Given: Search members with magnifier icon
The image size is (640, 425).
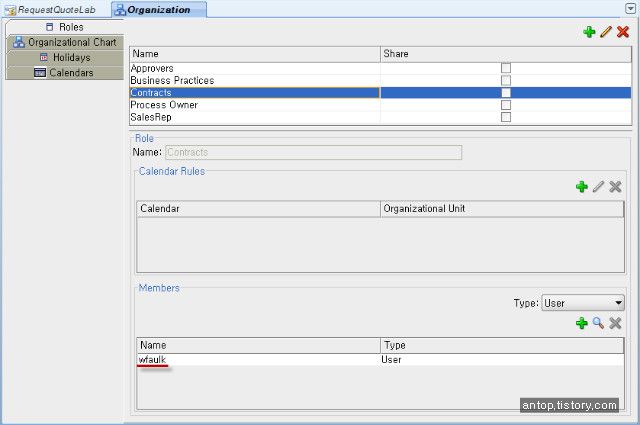Looking at the screenshot, I should coord(598,323).
